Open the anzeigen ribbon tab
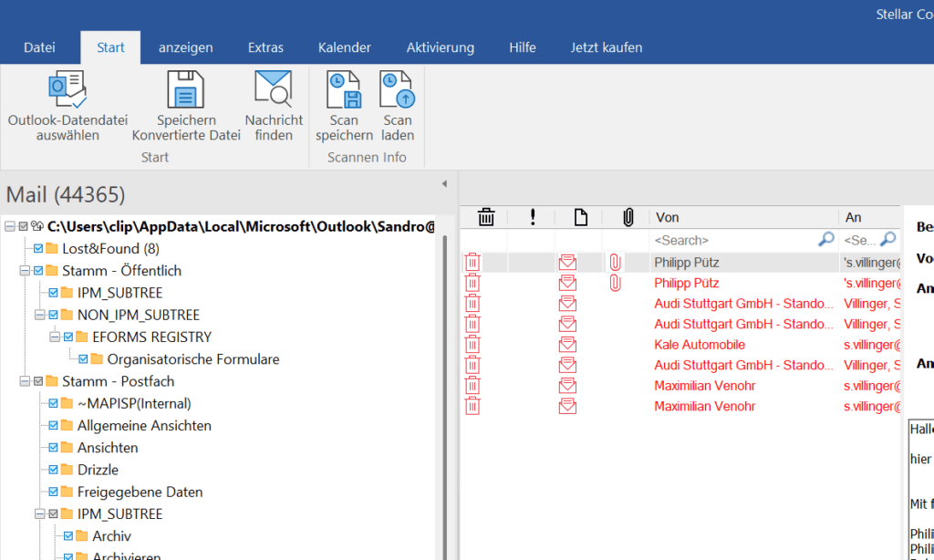 point(186,47)
